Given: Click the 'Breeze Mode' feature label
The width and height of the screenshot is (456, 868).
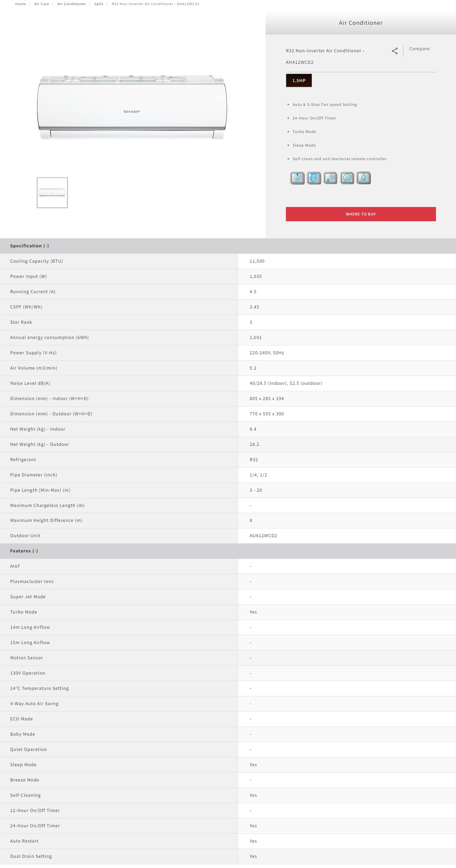Looking at the screenshot, I should [24, 780].
